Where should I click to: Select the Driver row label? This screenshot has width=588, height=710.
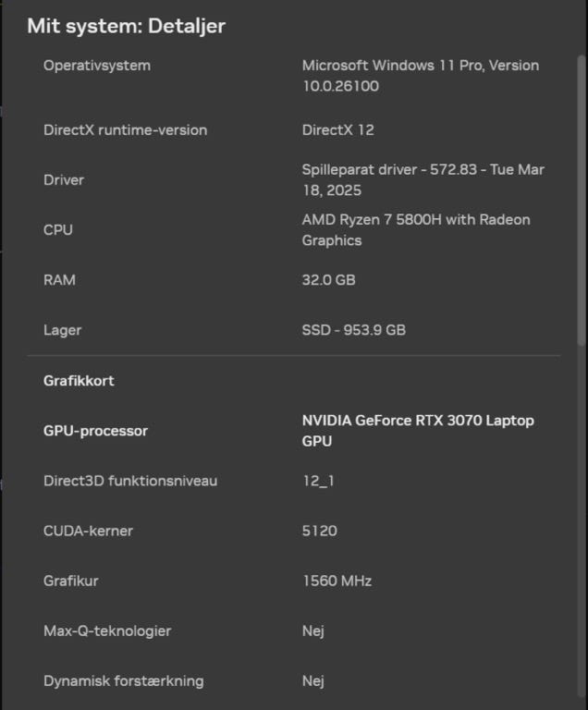[x=64, y=180]
